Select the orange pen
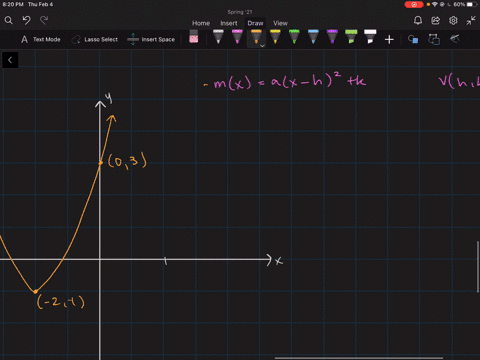The width and height of the screenshot is (480, 360). [x=256, y=37]
